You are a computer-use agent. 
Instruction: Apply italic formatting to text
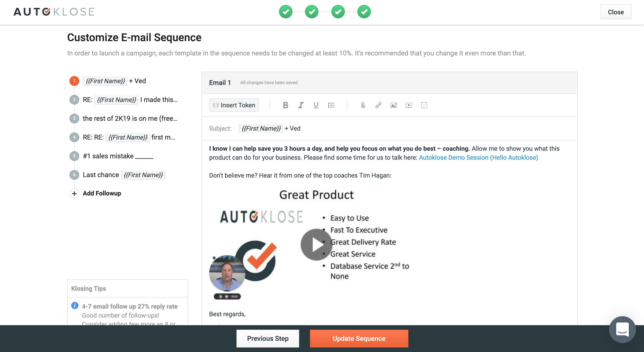point(301,105)
